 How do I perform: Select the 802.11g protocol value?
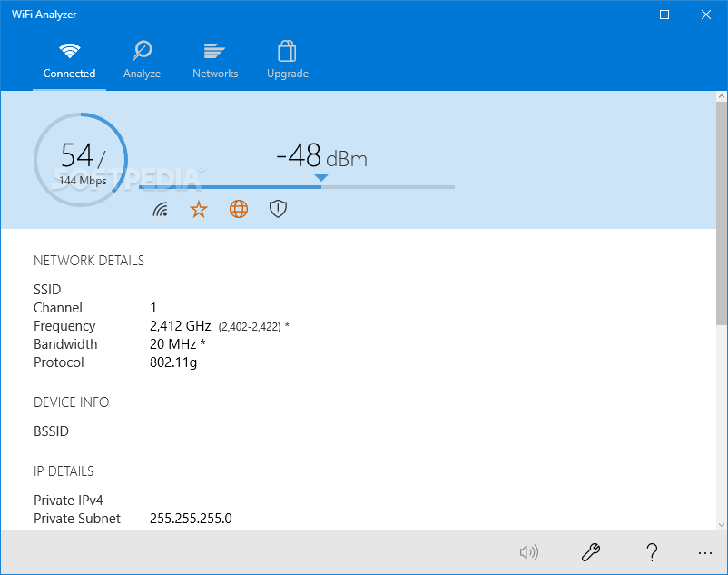click(173, 362)
